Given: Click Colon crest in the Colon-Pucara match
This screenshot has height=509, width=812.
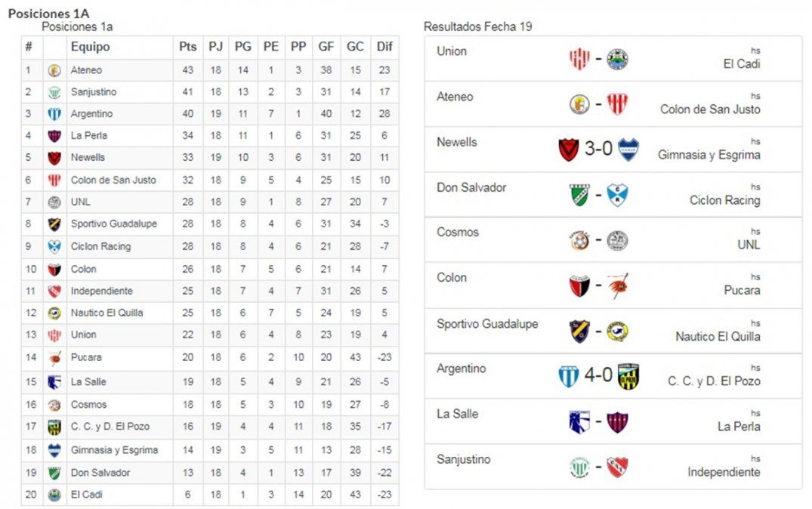Looking at the screenshot, I should (579, 286).
